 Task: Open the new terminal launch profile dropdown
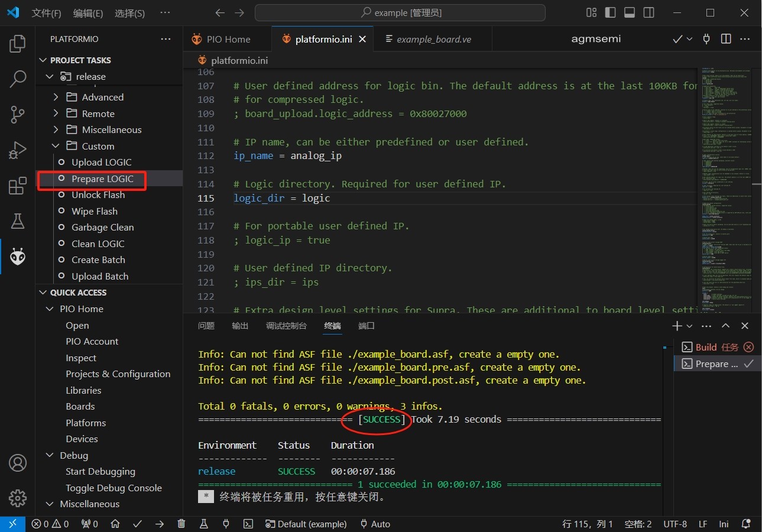click(689, 326)
